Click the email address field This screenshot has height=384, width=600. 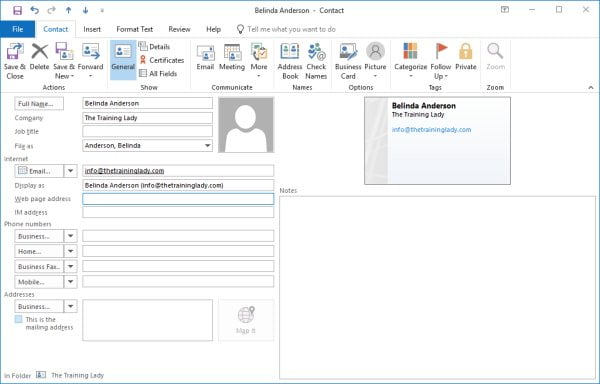coord(178,171)
